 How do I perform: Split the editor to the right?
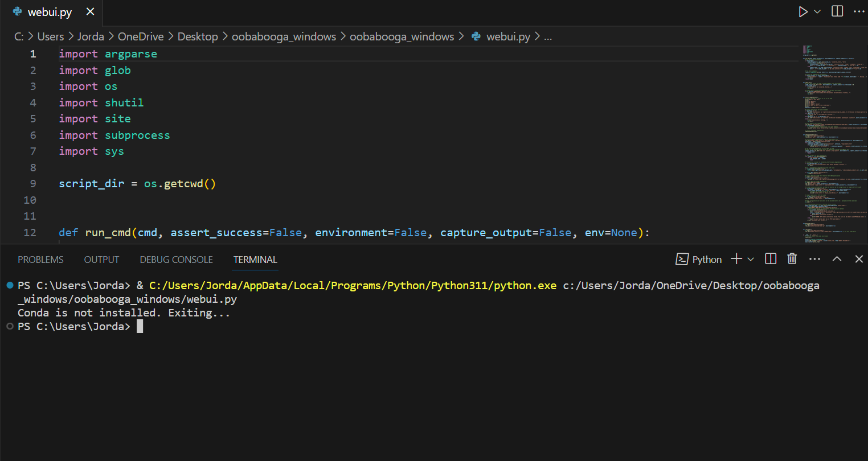point(837,11)
